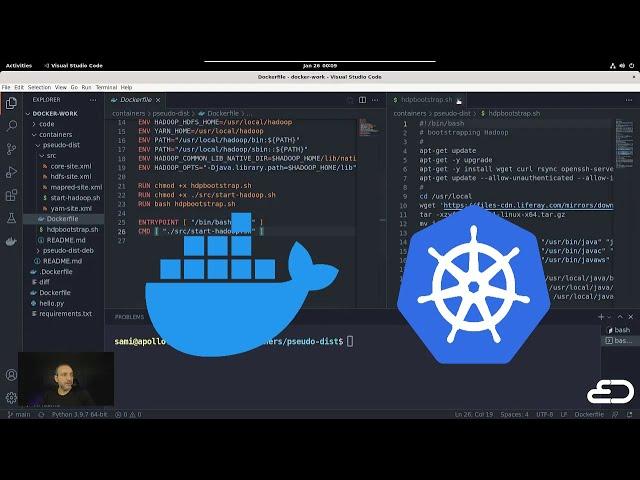Open more actions for left editor group
The width and height of the screenshot is (640, 480).
[375, 100]
